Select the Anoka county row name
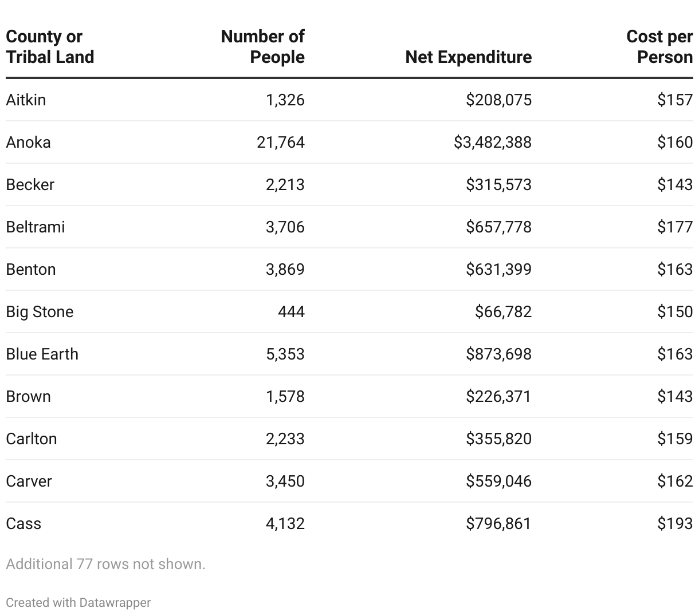Image resolution: width=699 pixels, height=616 pixels. (x=28, y=143)
